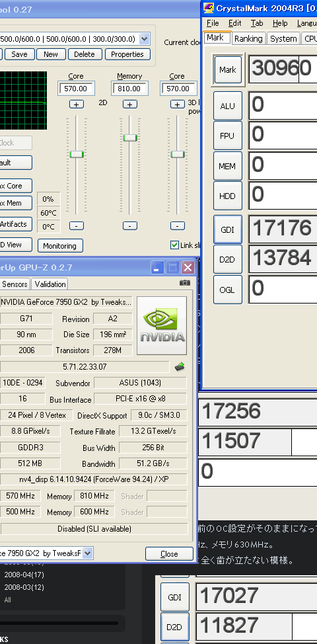Minimize the GPU-Z window
Image resolution: width=317 pixels, height=644 pixels.
click(x=157, y=268)
